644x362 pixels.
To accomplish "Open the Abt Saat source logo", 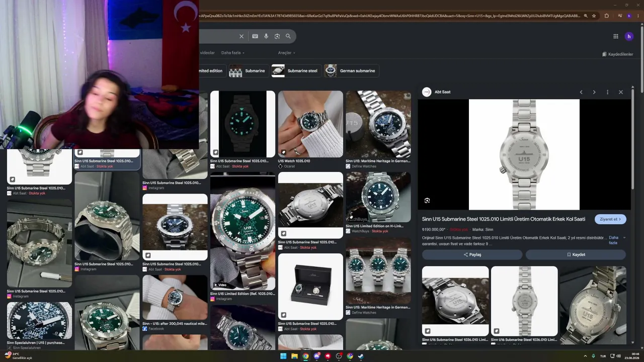I will coord(427,92).
